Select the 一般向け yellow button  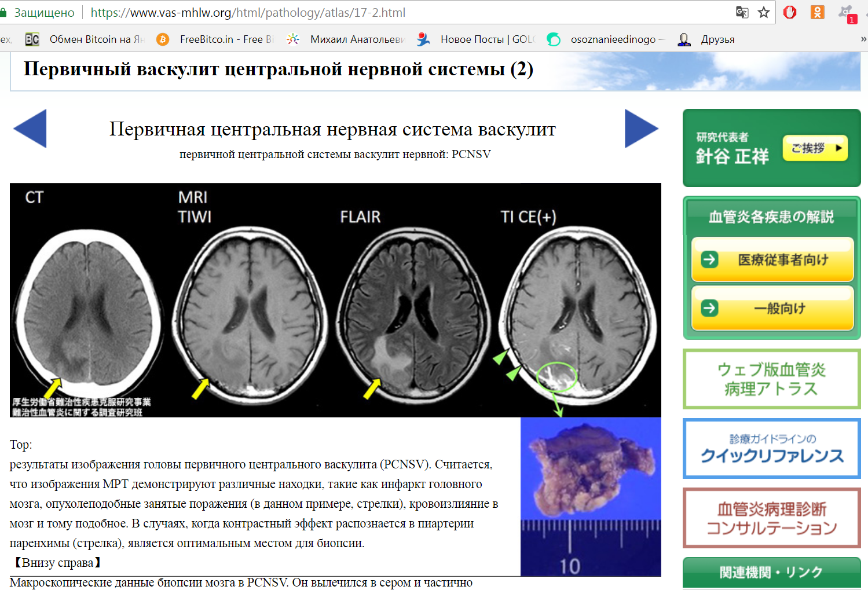point(772,308)
